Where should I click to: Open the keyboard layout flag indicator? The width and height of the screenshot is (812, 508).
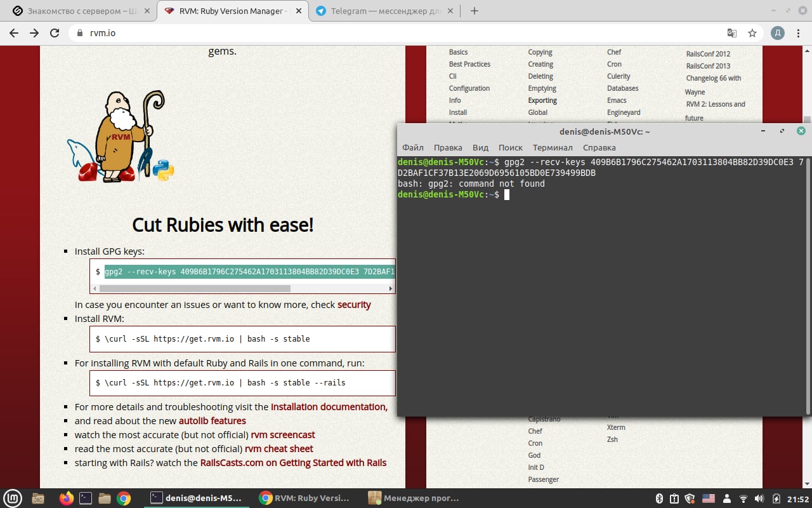click(709, 498)
